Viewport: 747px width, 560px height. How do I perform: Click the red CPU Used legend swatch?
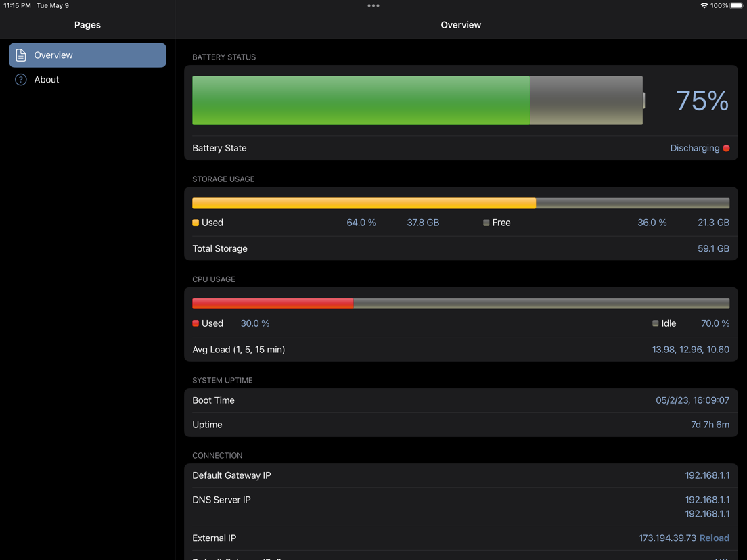196,323
